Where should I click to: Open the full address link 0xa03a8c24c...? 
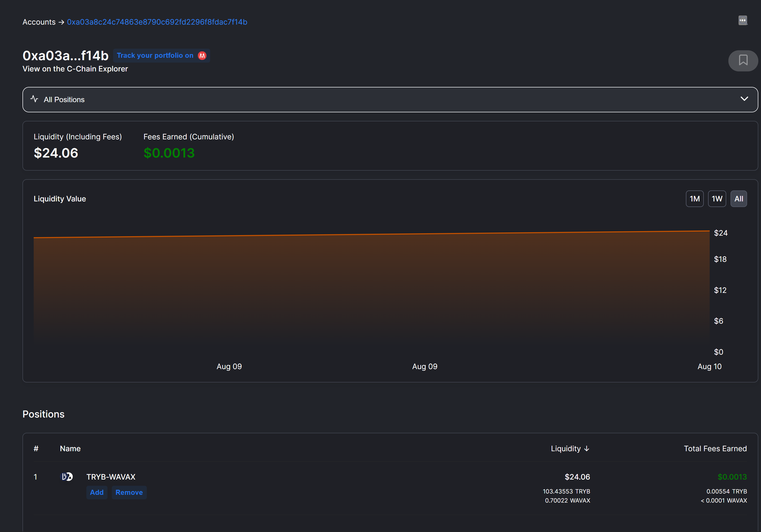[157, 22]
